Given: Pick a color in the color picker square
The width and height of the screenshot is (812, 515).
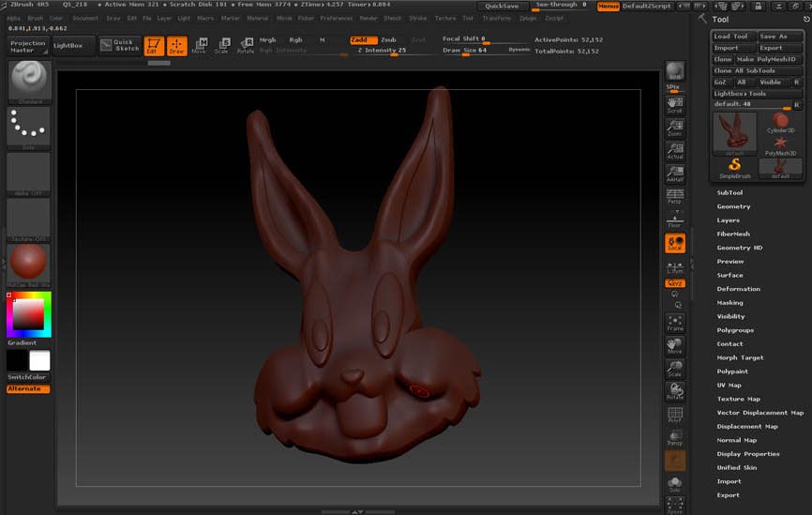Looking at the screenshot, I should tap(28, 314).
